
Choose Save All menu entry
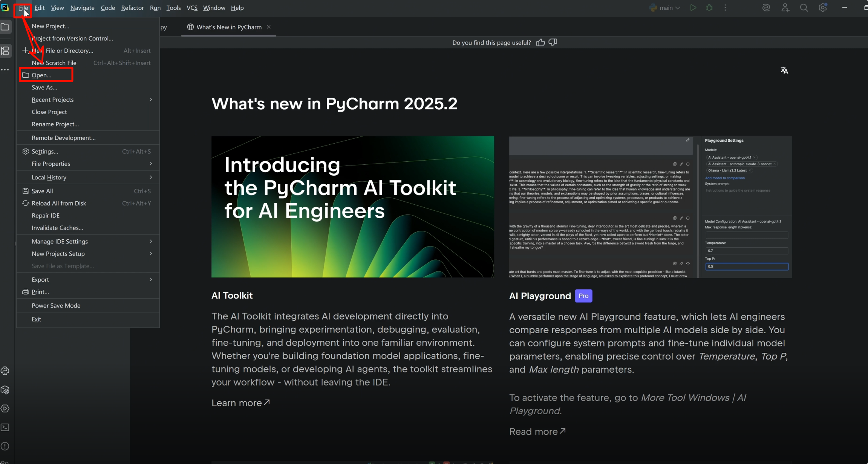pyautogui.click(x=88, y=191)
